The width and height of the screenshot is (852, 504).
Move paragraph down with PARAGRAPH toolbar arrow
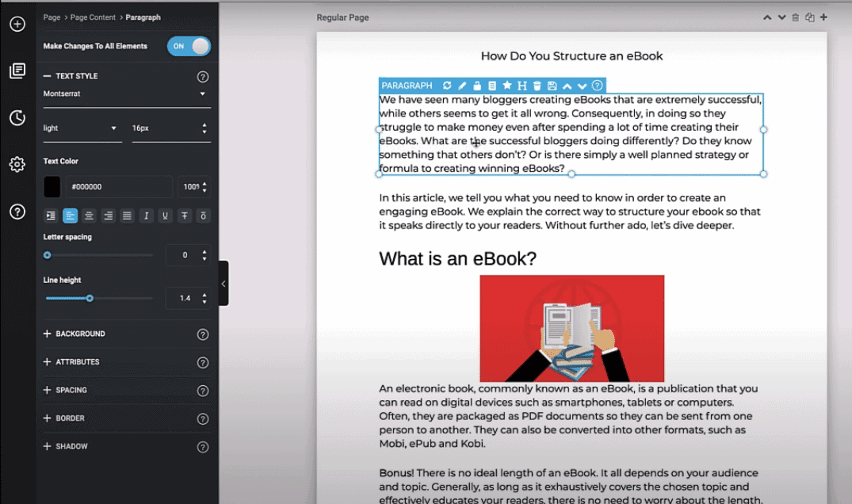click(582, 86)
